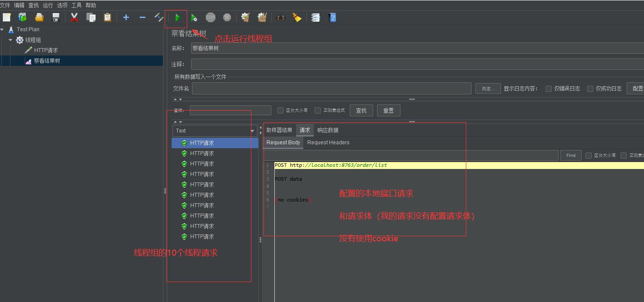This screenshot has height=302, width=644.
Task: Copy the selected element via toolbar
Action: coord(91,17)
